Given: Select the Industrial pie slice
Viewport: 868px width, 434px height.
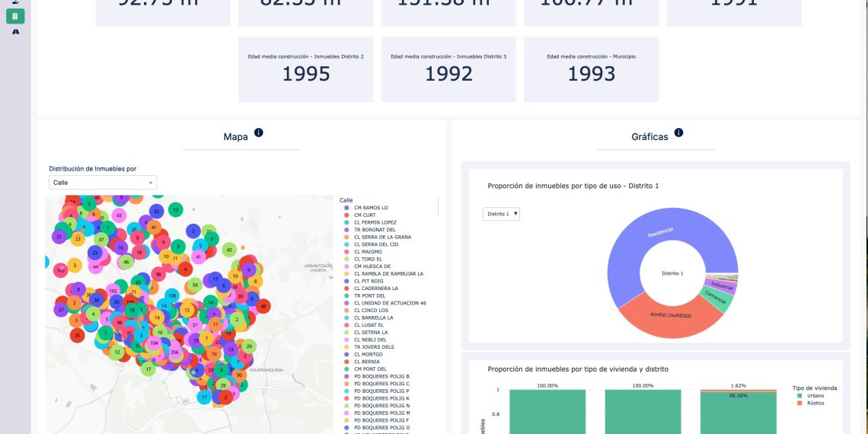Looking at the screenshot, I should [722, 286].
